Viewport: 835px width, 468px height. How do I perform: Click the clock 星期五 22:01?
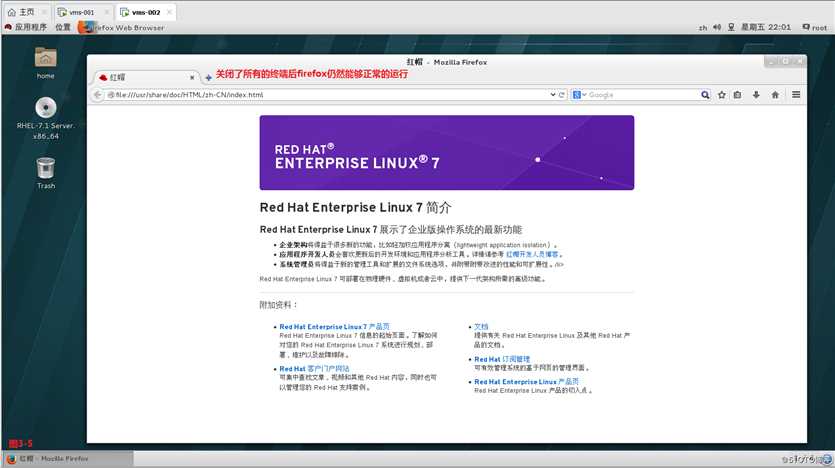pyautogui.click(x=766, y=27)
